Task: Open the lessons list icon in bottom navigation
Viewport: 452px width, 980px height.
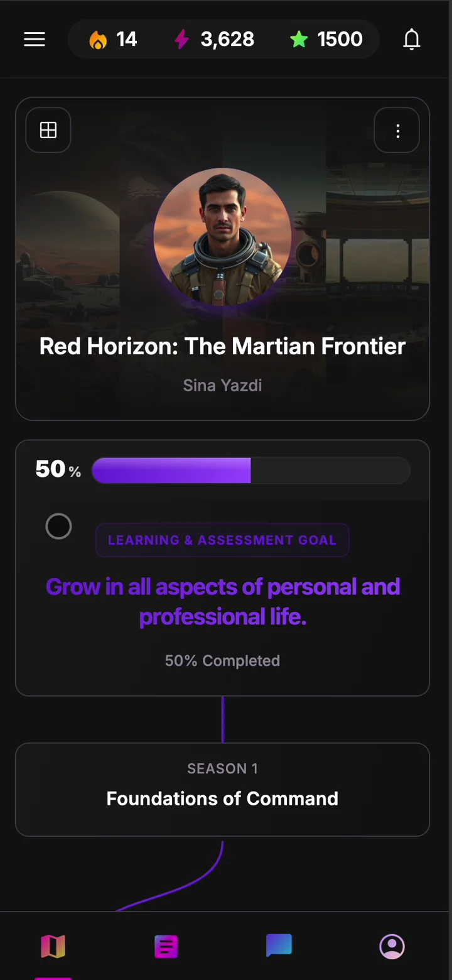Action: [166, 945]
